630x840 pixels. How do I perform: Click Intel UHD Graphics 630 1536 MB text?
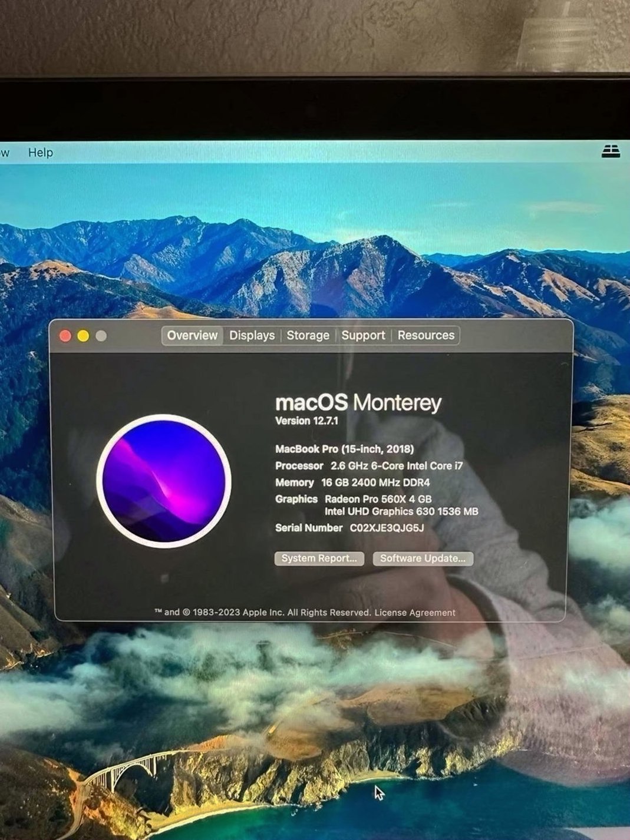(x=401, y=511)
